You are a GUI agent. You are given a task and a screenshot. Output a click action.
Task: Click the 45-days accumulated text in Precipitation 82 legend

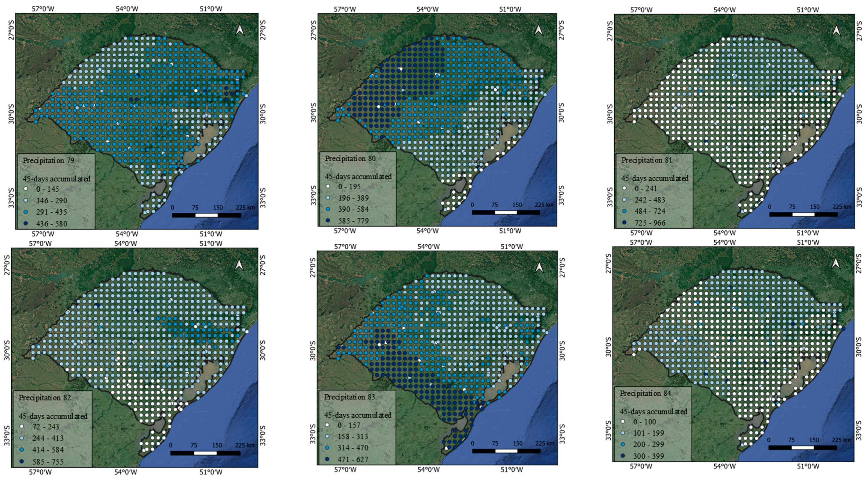[x=53, y=416]
